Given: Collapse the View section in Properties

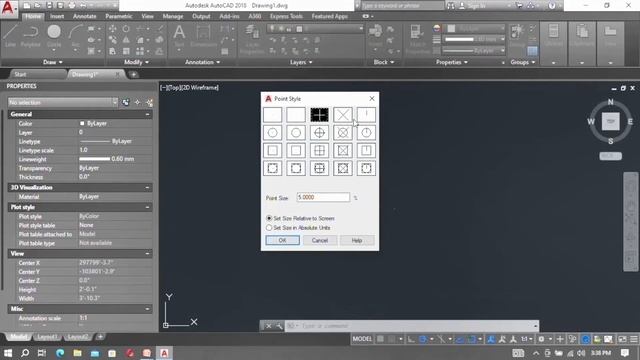Looking at the screenshot, I should (147, 254).
